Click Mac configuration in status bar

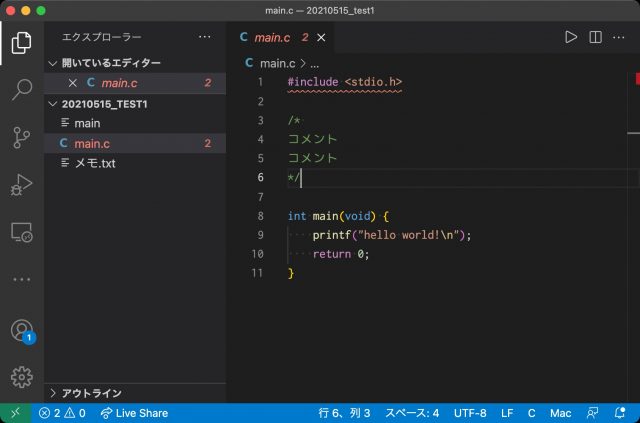tap(560, 413)
